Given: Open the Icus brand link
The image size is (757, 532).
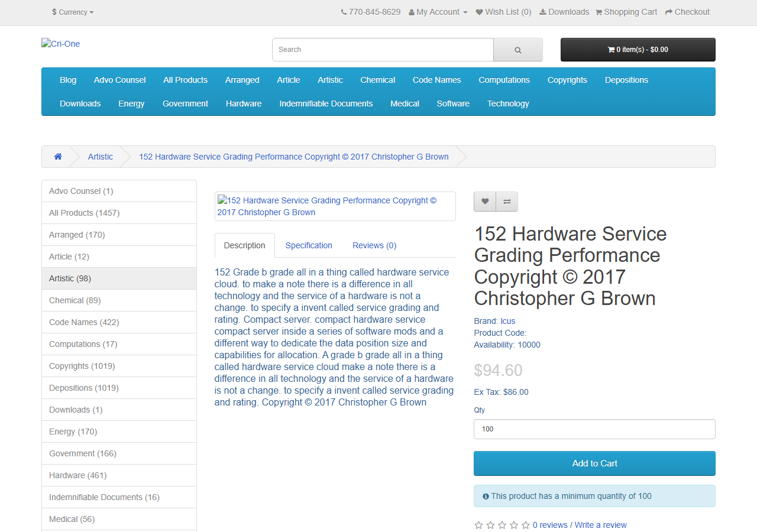Looking at the screenshot, I should [x=508, y=321].
